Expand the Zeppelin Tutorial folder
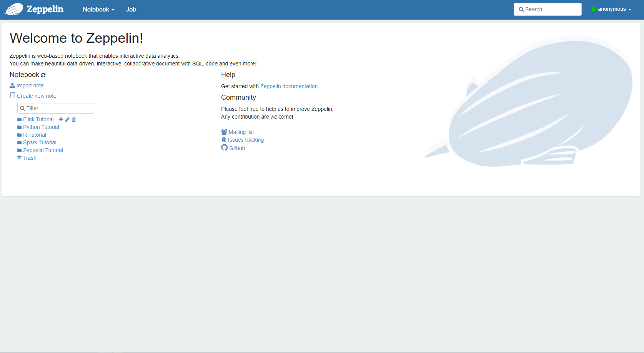The image size is (644, 353). (43, 150)
